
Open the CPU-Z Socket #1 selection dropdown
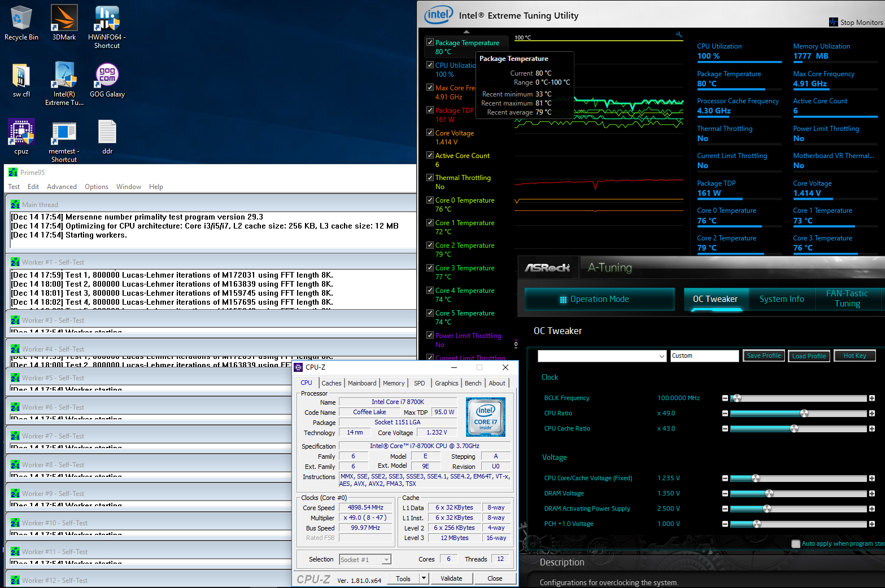365,560
